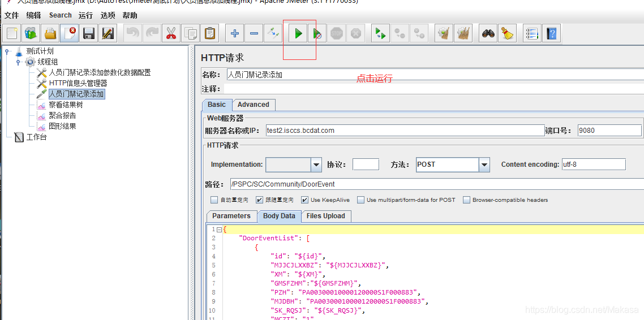Uncheck the Use KeepAlive checkbox
The image size is (644, 320).
(305, 200)
